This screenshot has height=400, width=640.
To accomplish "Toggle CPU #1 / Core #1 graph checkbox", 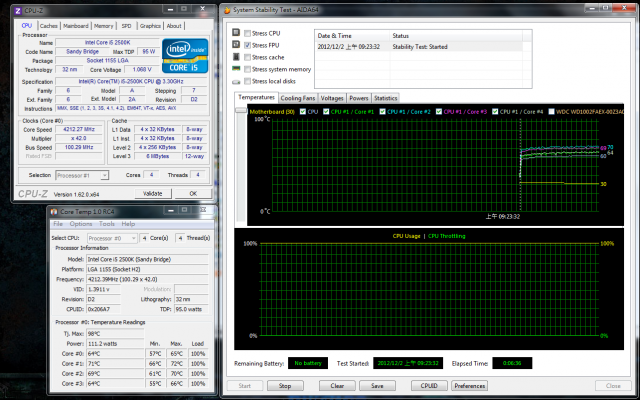I will 326,111.
